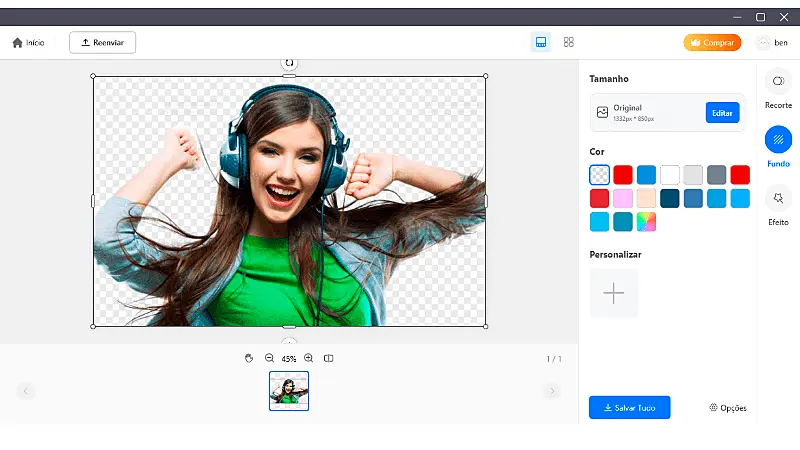Image resolution: width=800 pixels, height=450 pixels.
Task: Click Salvar Tudo to save all
Action: (x=629, y=408)
